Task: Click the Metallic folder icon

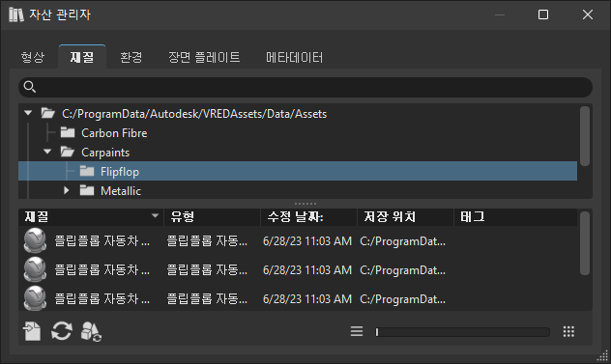Action: (x=87, y=190)
